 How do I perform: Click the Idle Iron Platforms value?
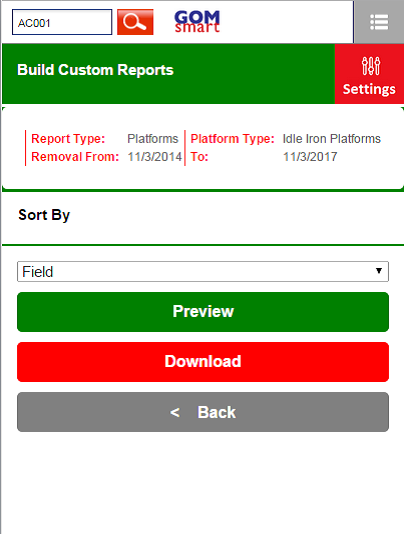[331, 139]
